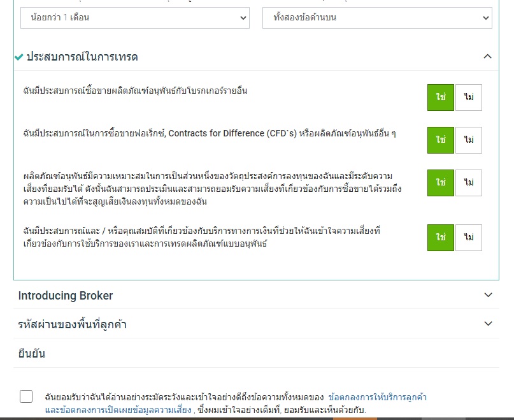
Task: Click the ยืนยัน section heading
Action: click(32, 354)
